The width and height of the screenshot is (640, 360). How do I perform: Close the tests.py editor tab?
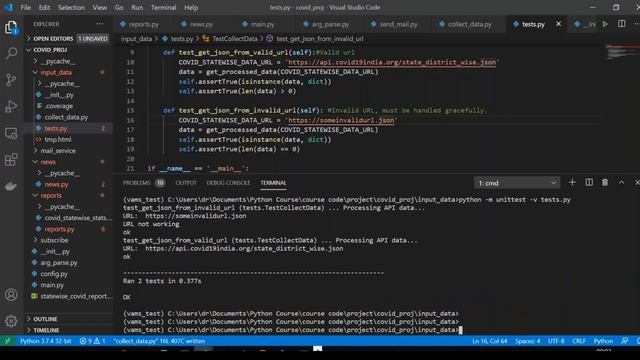(558, 24)
